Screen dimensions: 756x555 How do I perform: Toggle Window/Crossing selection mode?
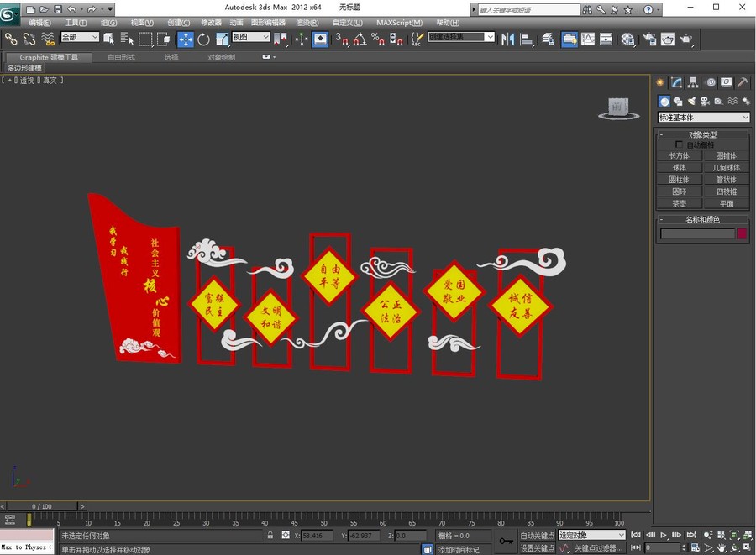coord(164,39)
